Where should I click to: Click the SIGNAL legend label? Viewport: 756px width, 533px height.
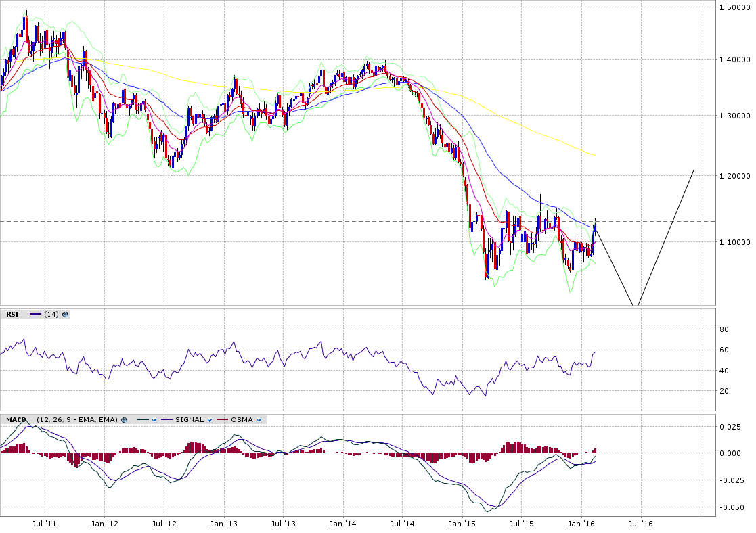click(190, 420)
